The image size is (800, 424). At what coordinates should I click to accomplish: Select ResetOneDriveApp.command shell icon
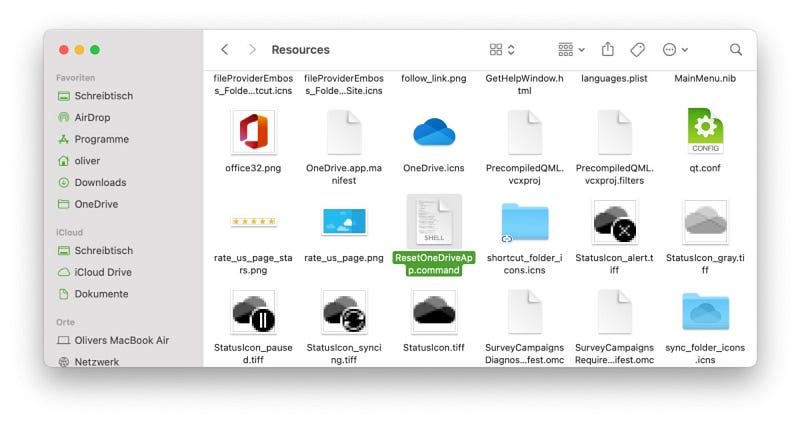(x=434, y=221)
